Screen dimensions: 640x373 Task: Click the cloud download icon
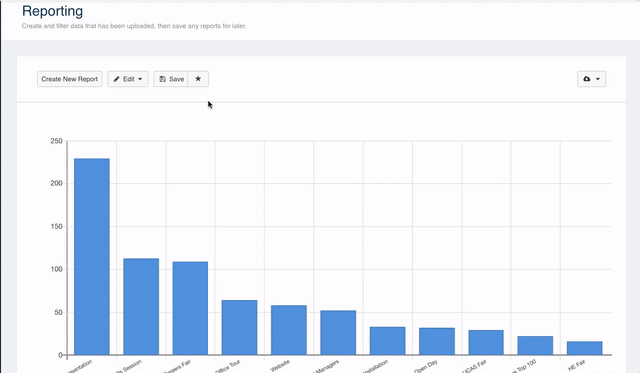click(x=587, y=79)
